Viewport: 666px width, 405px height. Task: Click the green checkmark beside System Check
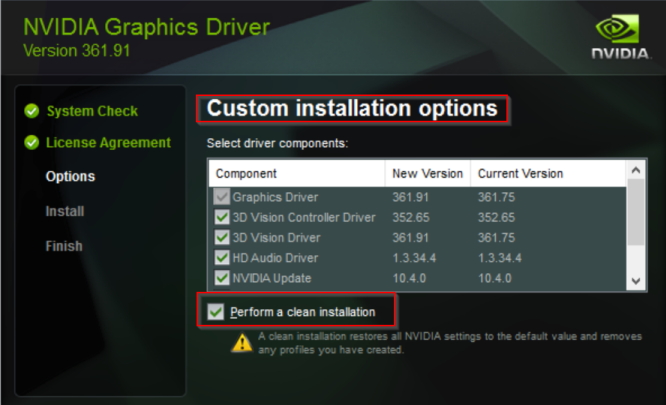(32, 111)
